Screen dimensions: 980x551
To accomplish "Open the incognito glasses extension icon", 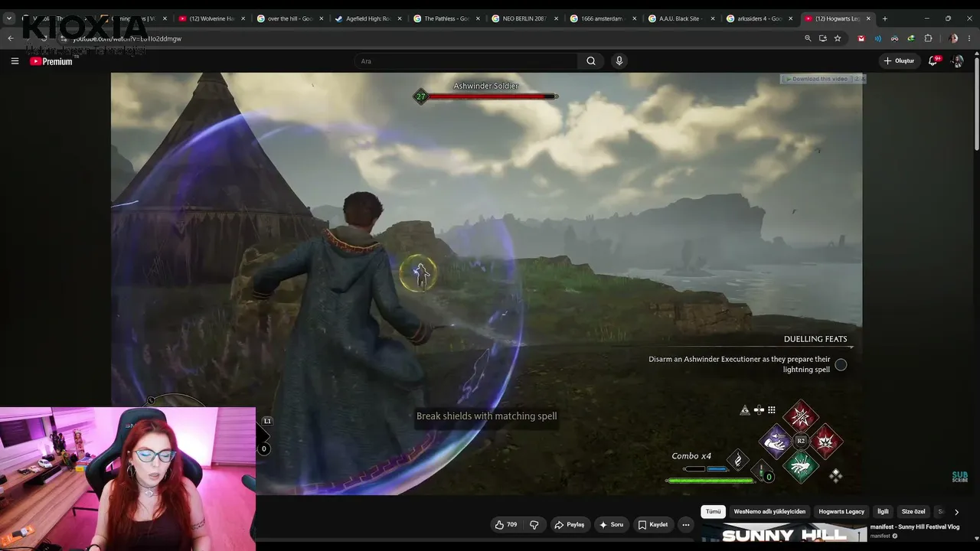I will (x=894, y=38).
